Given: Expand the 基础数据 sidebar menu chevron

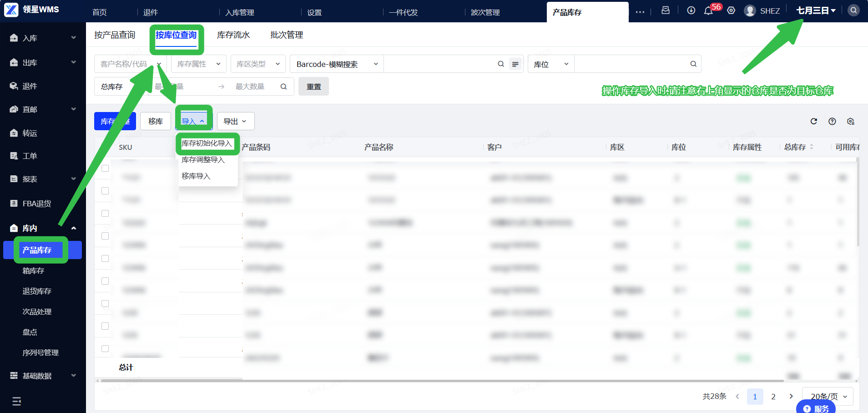Looking at the screenshot, I should [74, 376].
